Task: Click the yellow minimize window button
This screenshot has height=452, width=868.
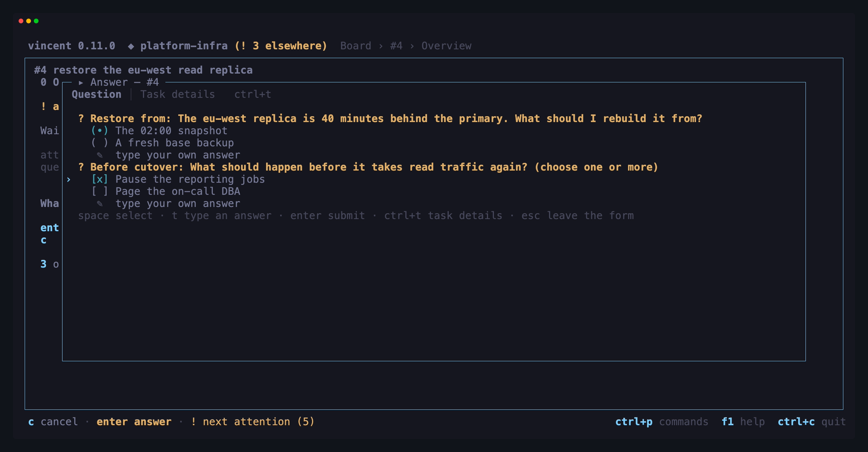Action: [29, 21]
